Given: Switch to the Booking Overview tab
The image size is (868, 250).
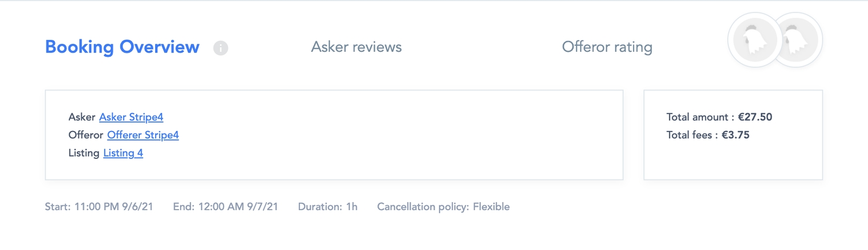Looking at the screenshot, I should 122,47.
